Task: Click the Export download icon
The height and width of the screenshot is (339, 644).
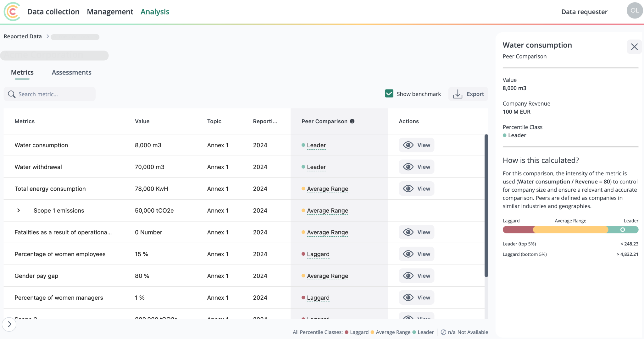Action: [x=458, y=94]
